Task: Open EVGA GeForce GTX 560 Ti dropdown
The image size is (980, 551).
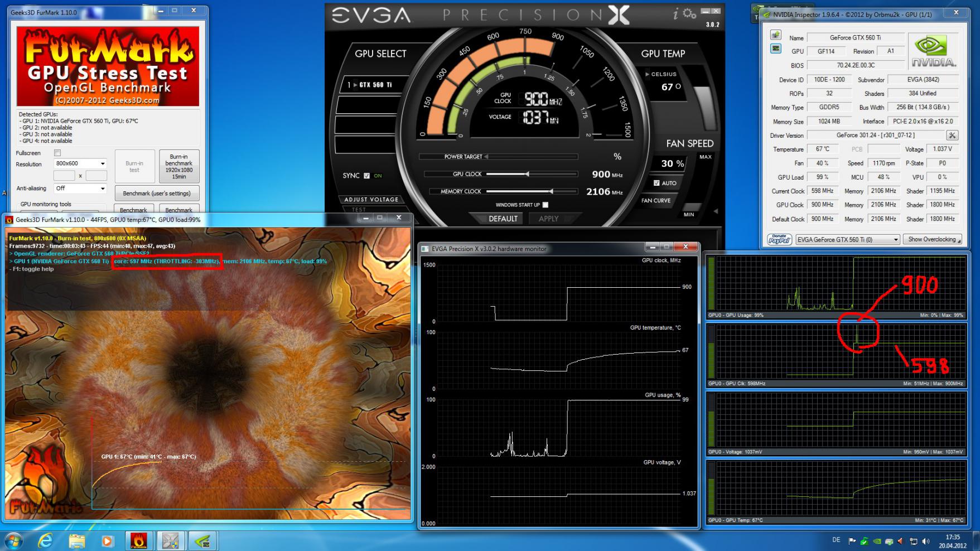Action: point(847,239)
